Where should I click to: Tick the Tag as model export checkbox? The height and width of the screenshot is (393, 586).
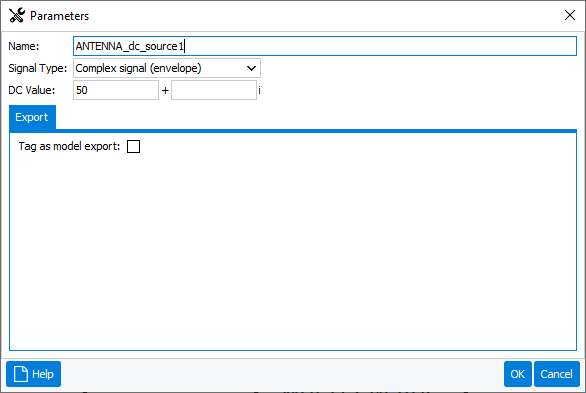(x=133, y=146)
